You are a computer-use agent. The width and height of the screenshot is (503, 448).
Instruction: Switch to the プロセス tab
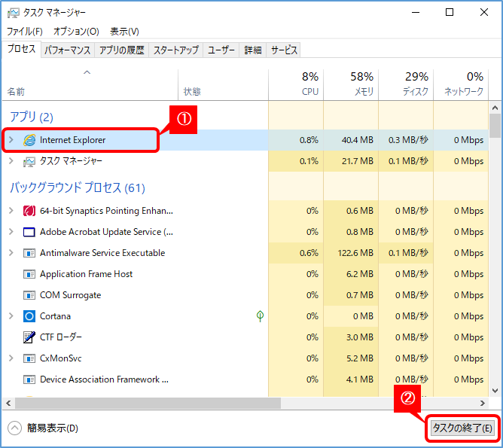coord(22,49)
